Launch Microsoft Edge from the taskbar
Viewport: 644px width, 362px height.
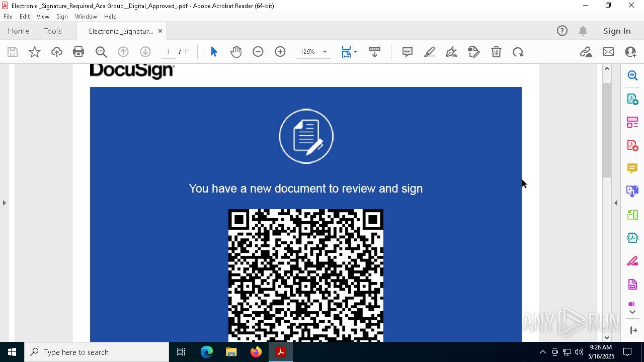pos(207,352)
